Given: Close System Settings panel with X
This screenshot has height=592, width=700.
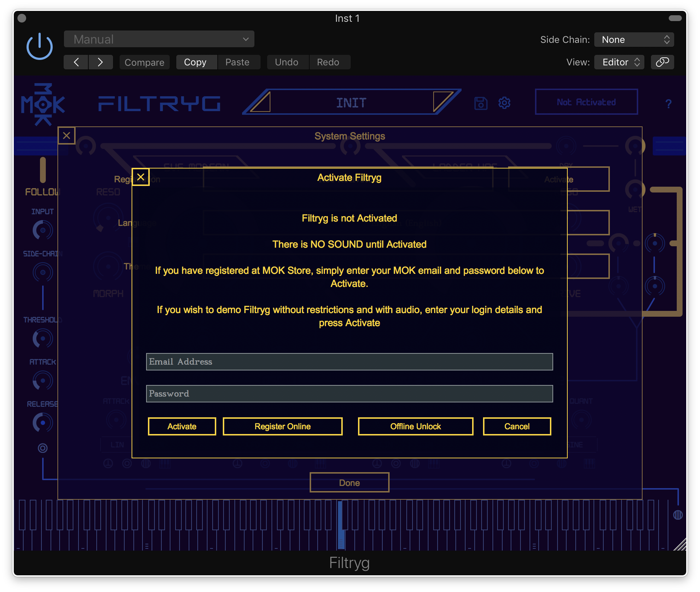Looking at the screenshot, I should pos(67,136).
